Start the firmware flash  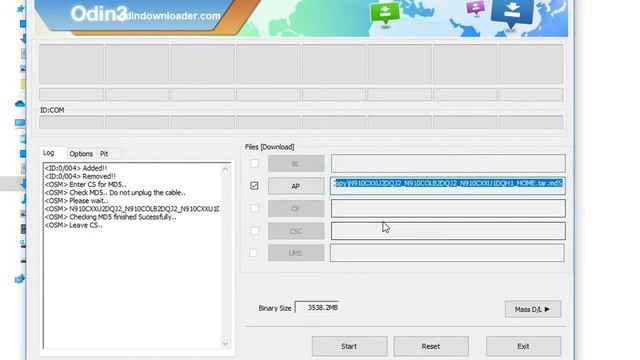coord(349,346)
